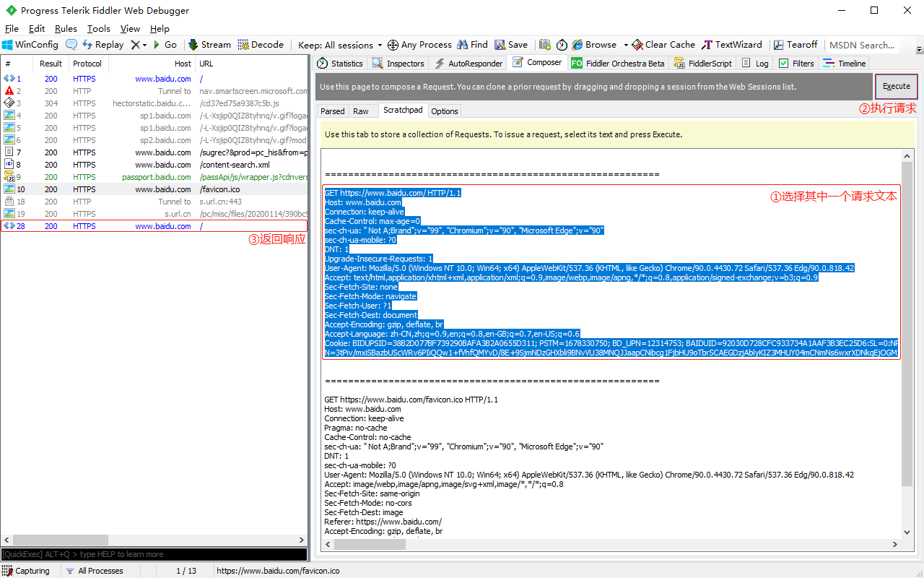Click the Tearoff toolbar button
Viewport: 924px width, 578px height.
point(796,45)
